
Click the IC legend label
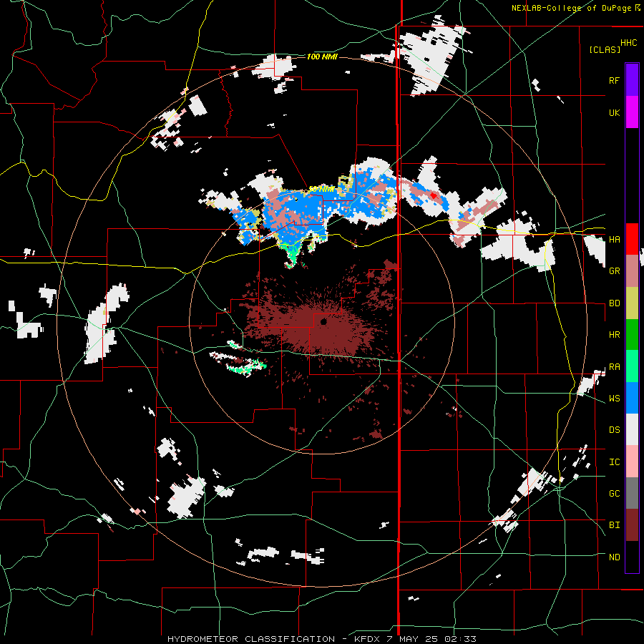(614, 462)
